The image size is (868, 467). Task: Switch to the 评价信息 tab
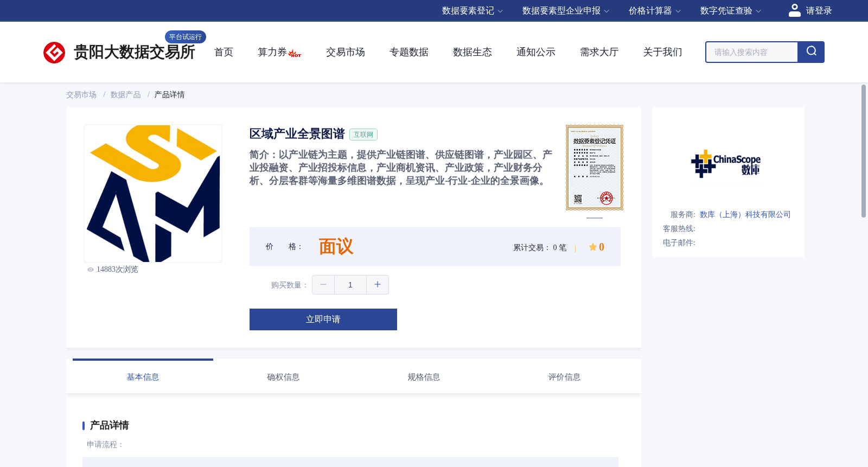coord(564,377)
